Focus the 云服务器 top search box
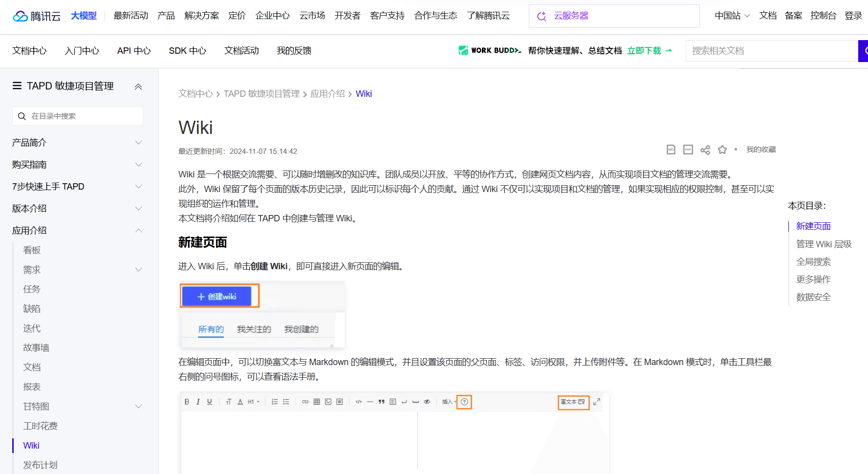The width and height of the screenshot is (868, 474). (x=614, y=16)
